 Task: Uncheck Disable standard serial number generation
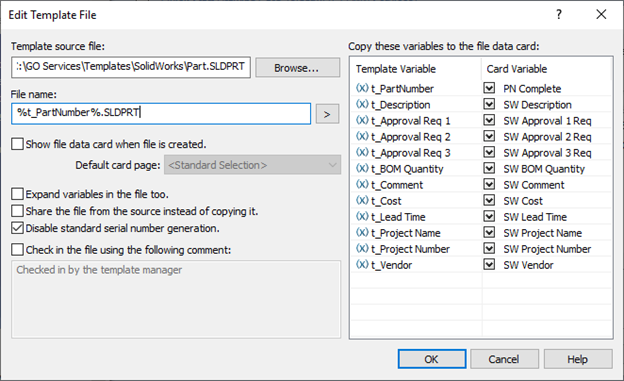18,228
